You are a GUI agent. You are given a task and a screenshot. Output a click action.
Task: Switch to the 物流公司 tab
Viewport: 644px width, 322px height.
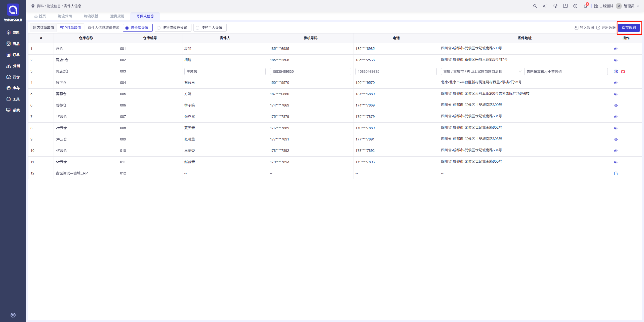pyautogui.click(x=65, y=16)
